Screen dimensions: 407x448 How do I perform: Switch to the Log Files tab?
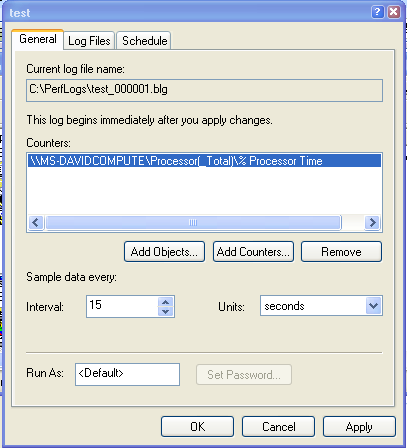click(89, 41)
